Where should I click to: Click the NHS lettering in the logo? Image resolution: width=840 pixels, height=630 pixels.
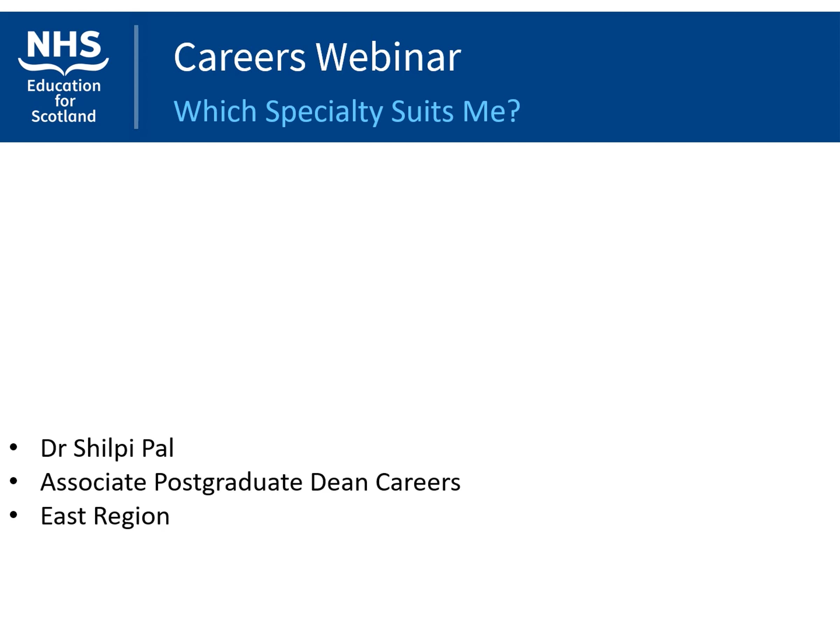(64, 44)
